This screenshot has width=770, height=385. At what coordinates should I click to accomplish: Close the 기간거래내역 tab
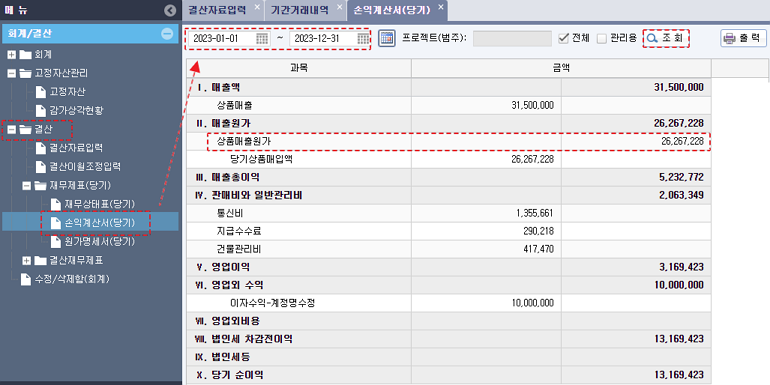[x=339, y=7]
